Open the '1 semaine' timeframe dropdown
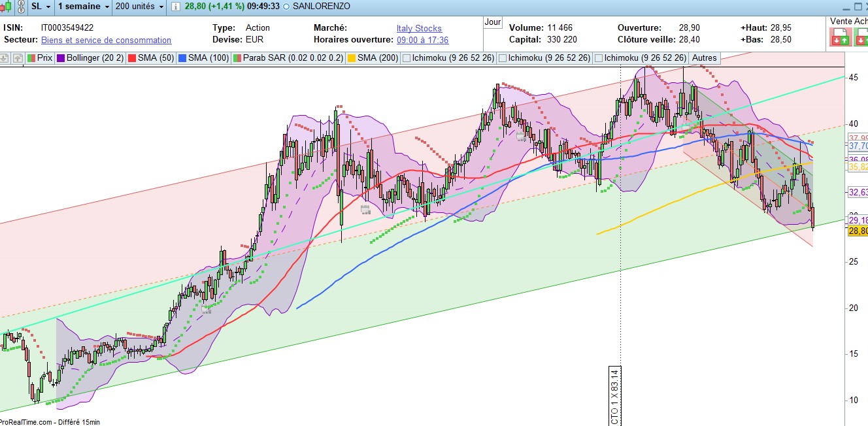This screenshot has height=426, width=868. tap(83, 6)
